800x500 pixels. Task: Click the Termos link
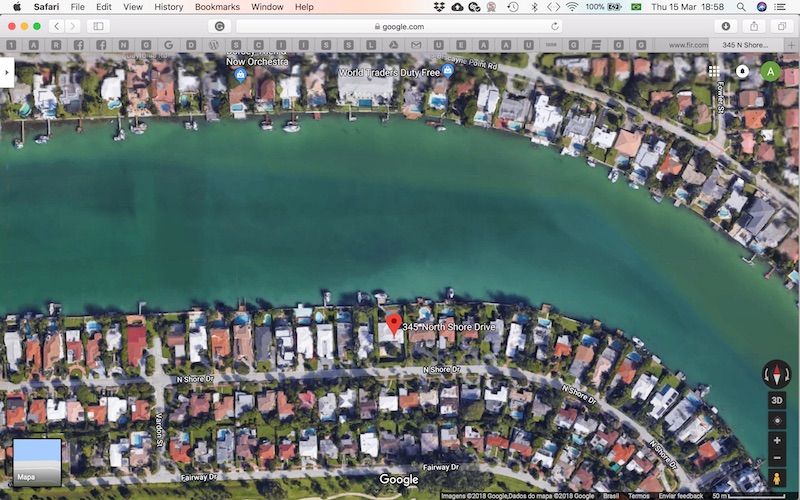(x=638, y=495)
